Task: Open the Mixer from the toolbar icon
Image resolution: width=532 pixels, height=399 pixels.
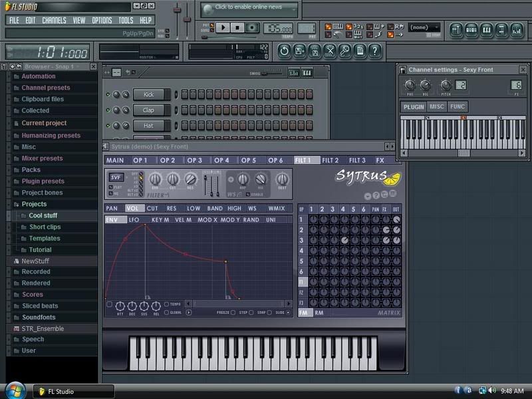Action: click(x=517, y=31)
